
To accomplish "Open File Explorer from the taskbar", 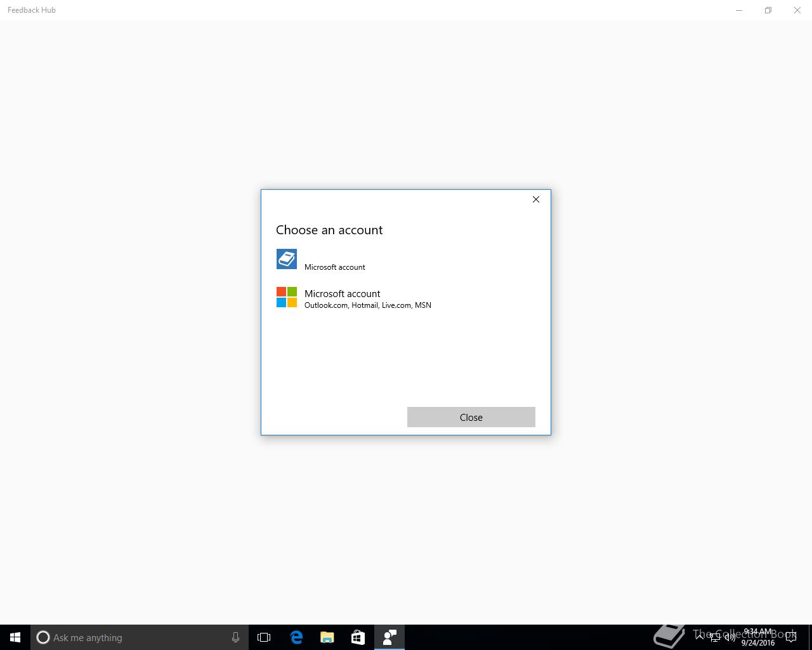I will point(327,637).
